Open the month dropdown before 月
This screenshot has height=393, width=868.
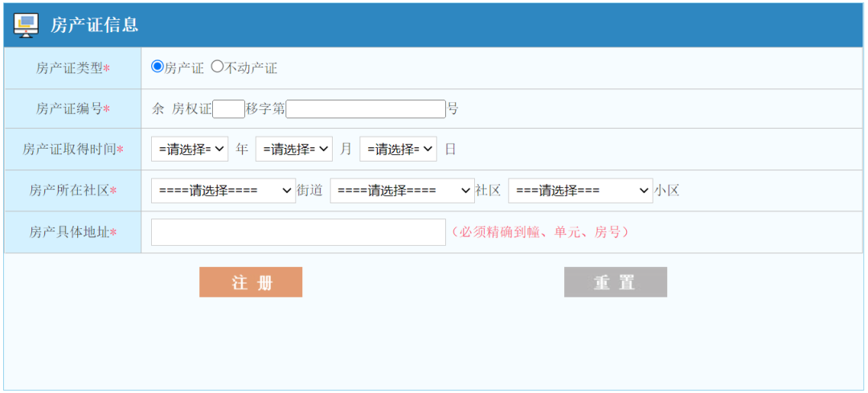coord(294,149)
